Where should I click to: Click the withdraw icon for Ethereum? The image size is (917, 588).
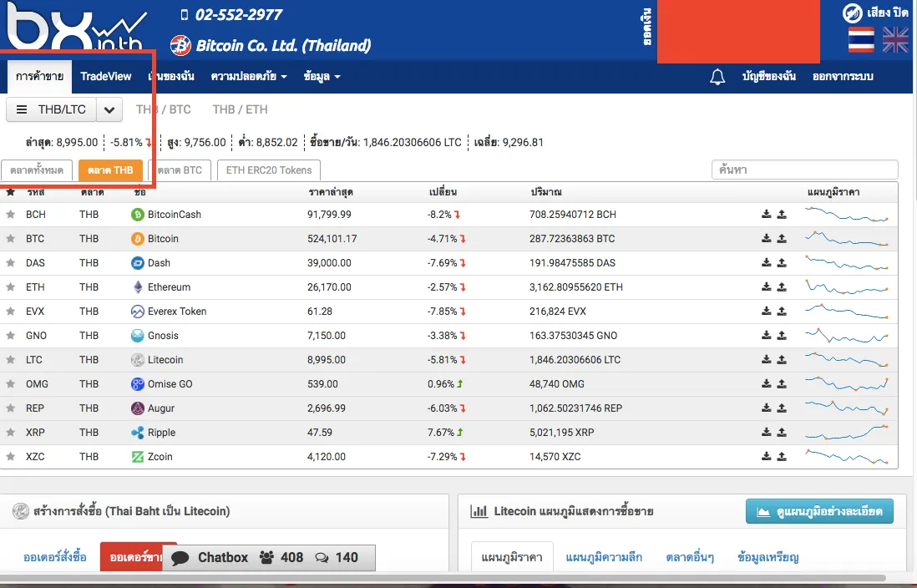pyautogui.click(x=782, y=287)
